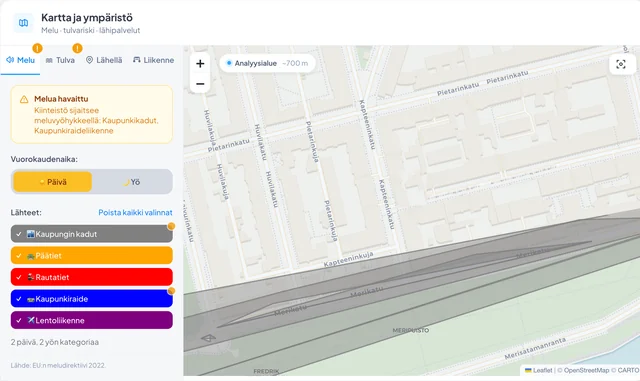Click the Kapteeninkuja street label on the map
The width and height of the screenshot is (640, 381).
(x=348, y=259)
